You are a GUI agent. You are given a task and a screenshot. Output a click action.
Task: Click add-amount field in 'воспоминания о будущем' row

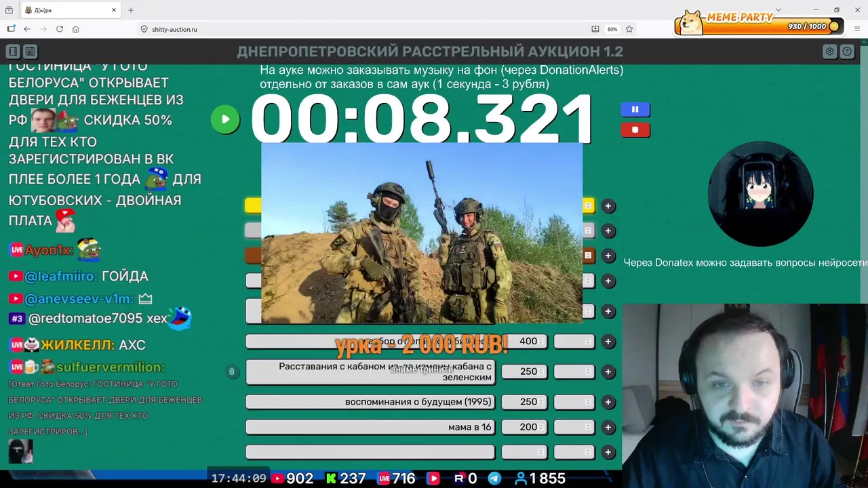coord(574,402)
